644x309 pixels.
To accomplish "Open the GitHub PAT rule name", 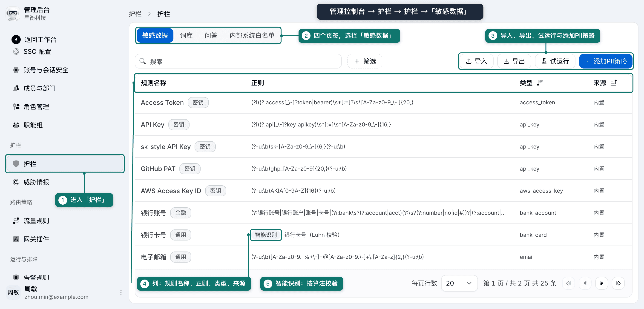I will tap(158, 169).
